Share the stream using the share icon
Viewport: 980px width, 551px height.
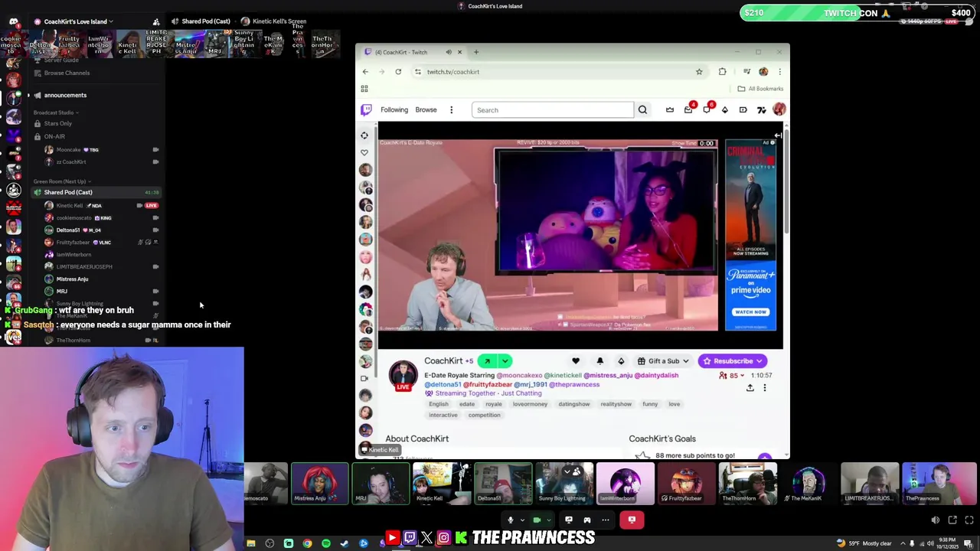[750, 388]
